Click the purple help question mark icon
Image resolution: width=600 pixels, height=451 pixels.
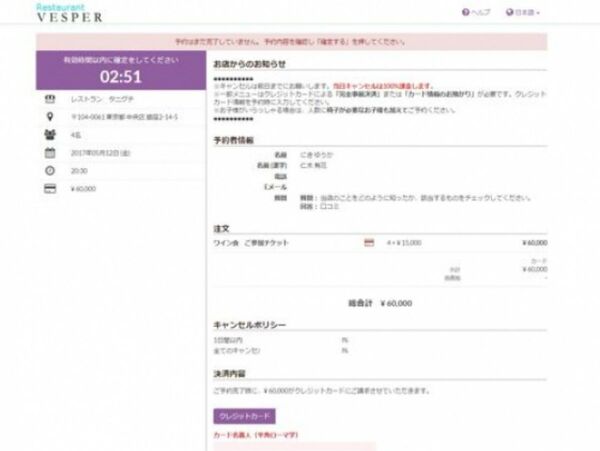pyautogui.click(x=466, y=13)
